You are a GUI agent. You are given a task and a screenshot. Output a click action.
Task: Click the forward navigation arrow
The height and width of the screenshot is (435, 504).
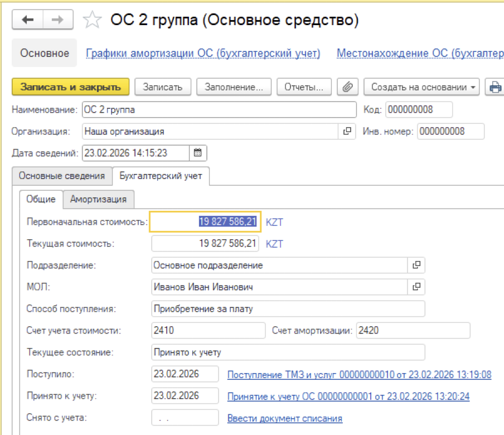pyautogui.click(x=57, y=20)
